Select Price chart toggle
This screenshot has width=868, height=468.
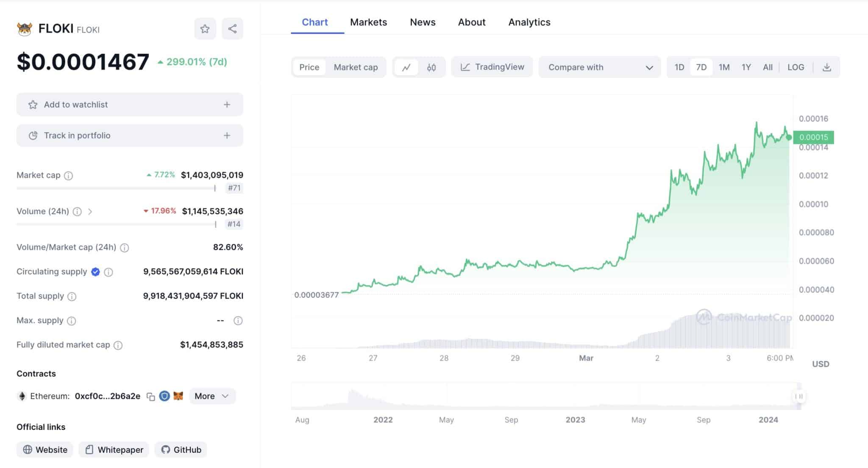[x=309, y=67]
